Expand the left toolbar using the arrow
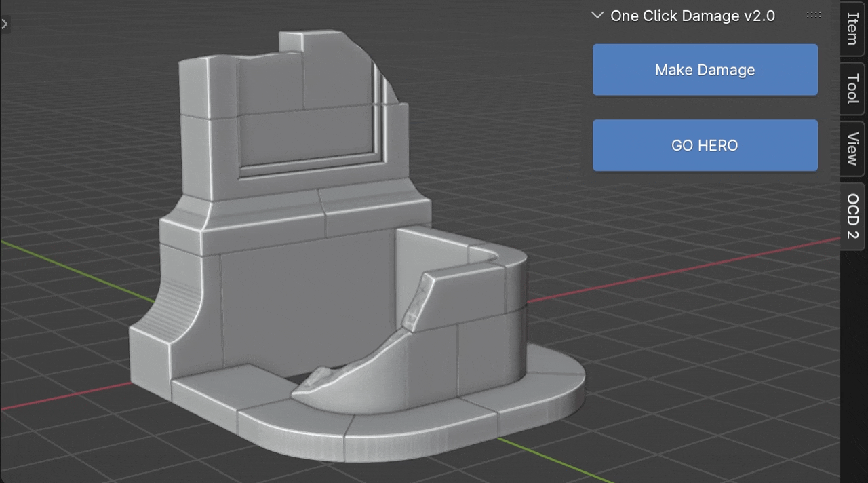 [5, 24]
